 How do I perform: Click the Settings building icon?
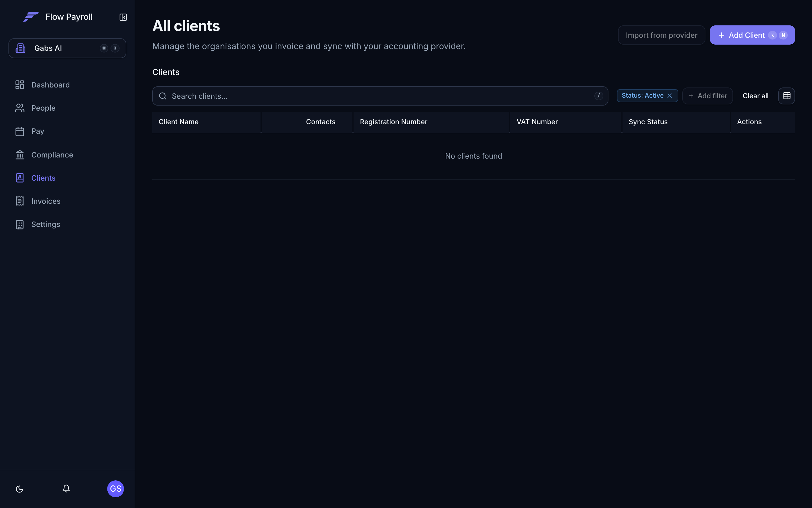tap(20, 224)
